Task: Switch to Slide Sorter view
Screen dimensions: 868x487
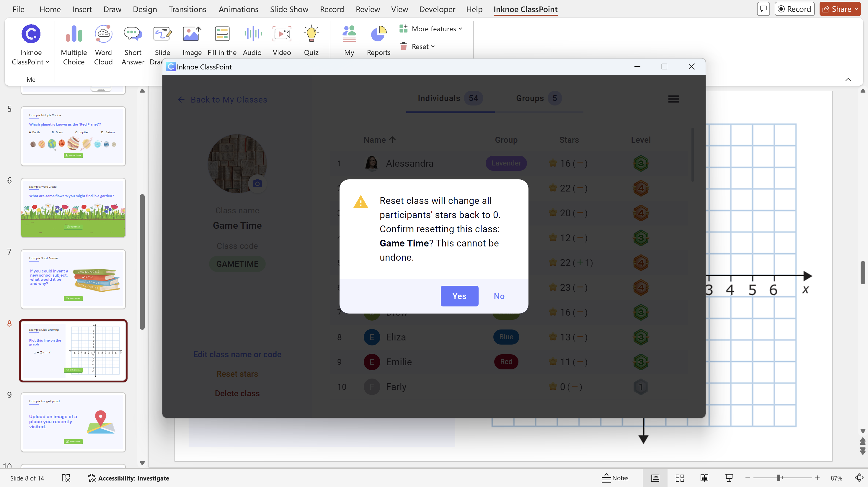Action: 680,478
